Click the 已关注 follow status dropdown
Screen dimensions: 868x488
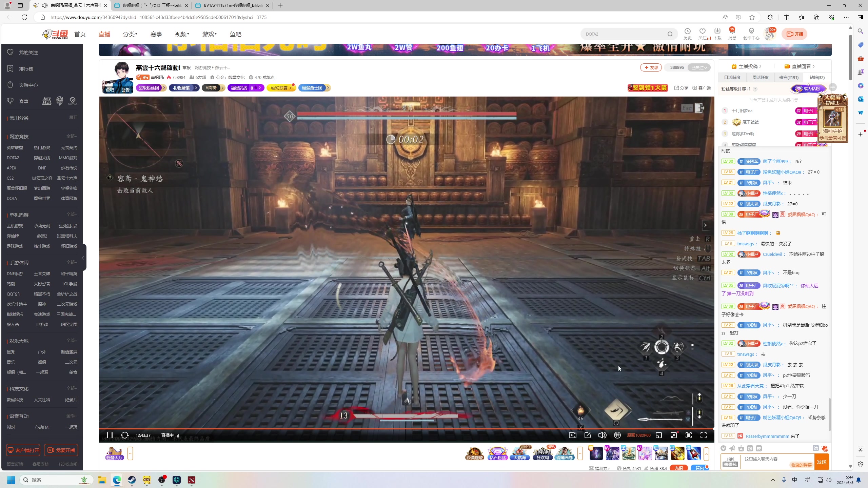(699, 67)
